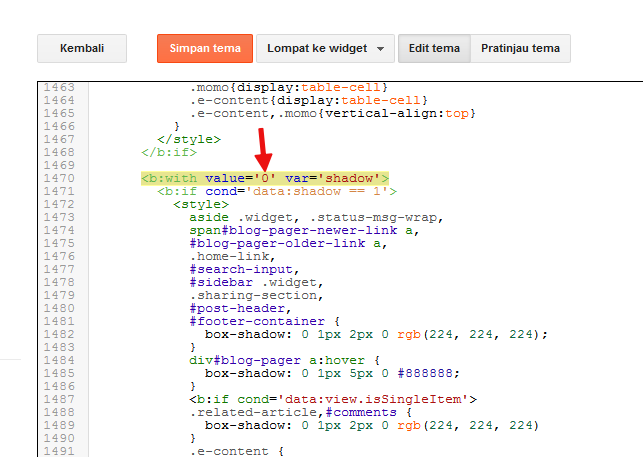643x457 pixels.
Task: Click the vertical-align:top line 1465
Action: 333,113
